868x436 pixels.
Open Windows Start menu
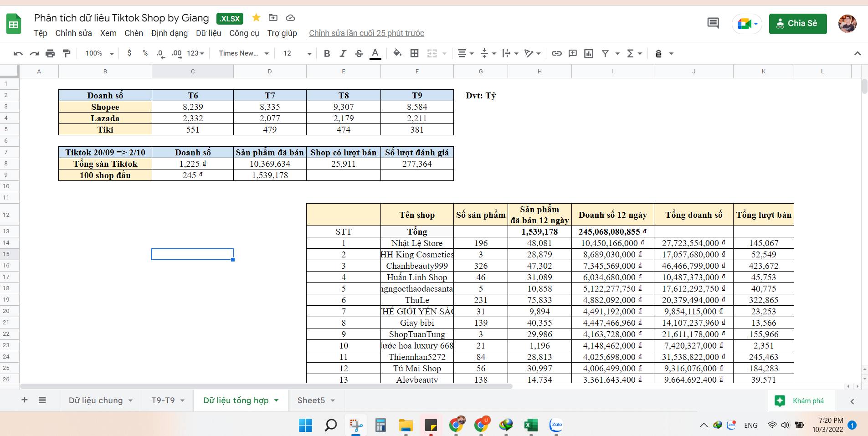pos(305,425)
